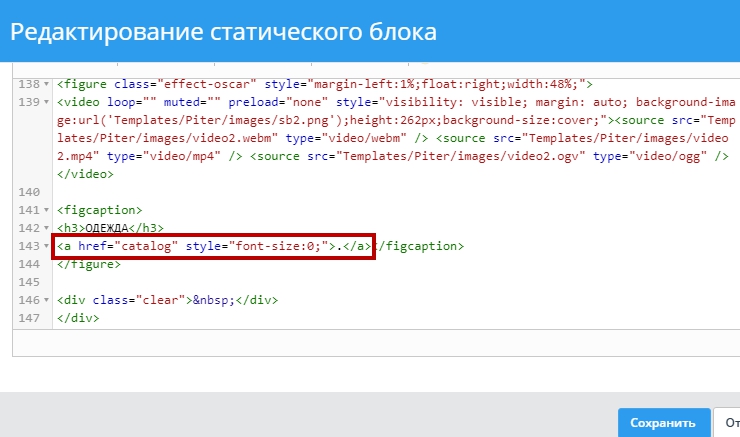Click line number 147 in gutter
This screenshot has width=740, height=437.
click(x=29, y=318)
